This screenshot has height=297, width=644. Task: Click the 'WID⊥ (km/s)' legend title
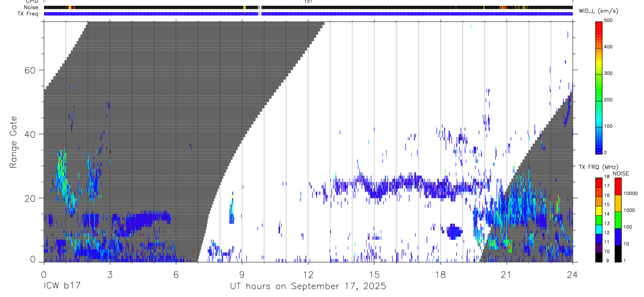(598, 11)
